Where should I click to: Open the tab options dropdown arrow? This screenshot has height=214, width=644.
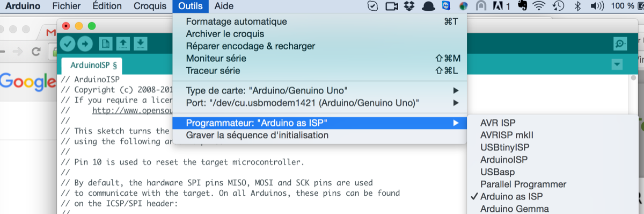[617, 65]
